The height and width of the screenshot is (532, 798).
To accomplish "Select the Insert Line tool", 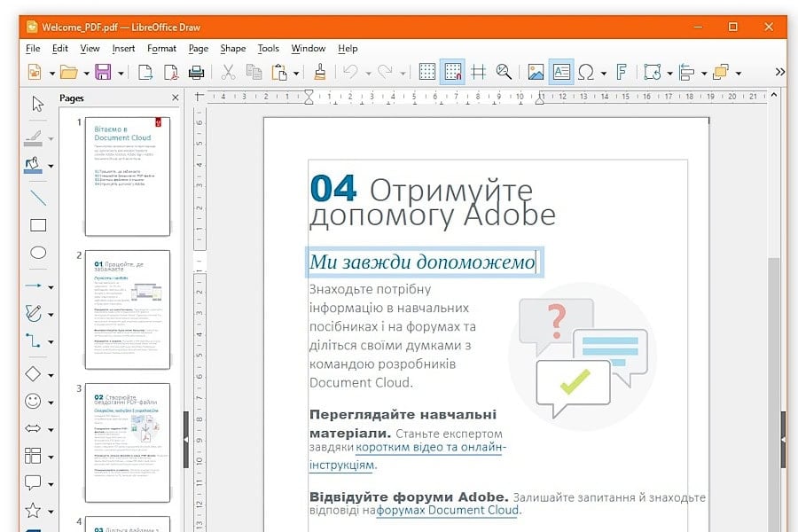I will (38, 198).
